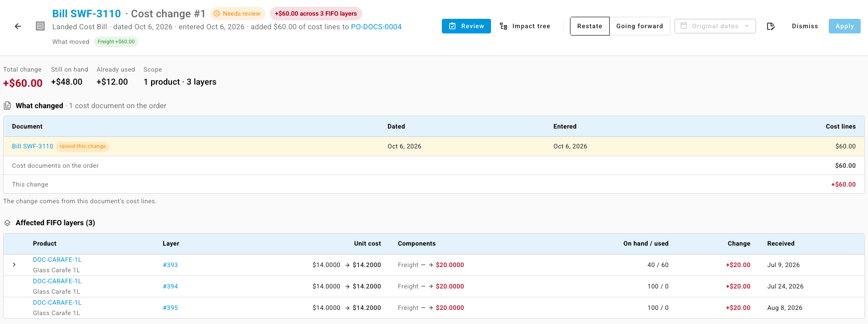
Task: Select the Restate option
Action: tap(590, 26)
